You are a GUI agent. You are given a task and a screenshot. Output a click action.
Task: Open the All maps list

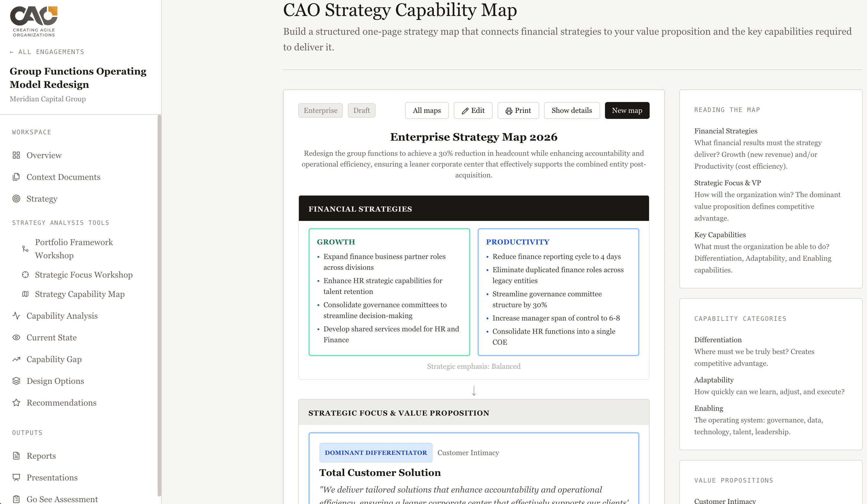(x=427, y=110)
